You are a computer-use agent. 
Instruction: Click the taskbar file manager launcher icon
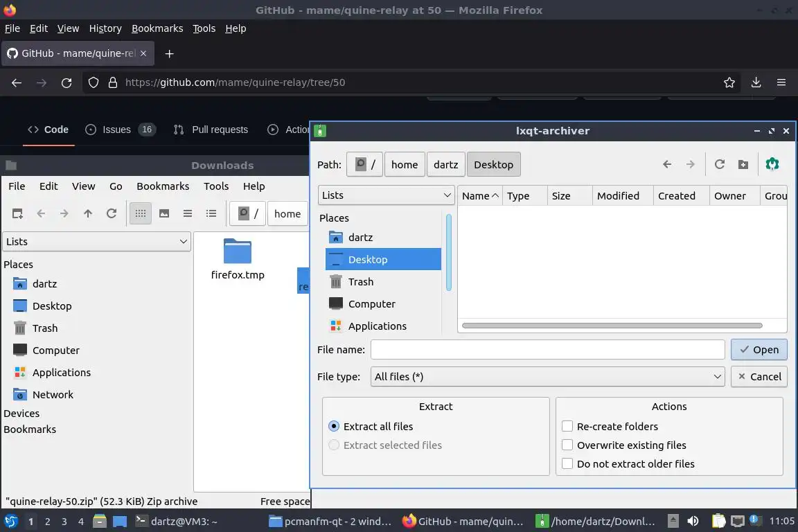coord(100,521)
